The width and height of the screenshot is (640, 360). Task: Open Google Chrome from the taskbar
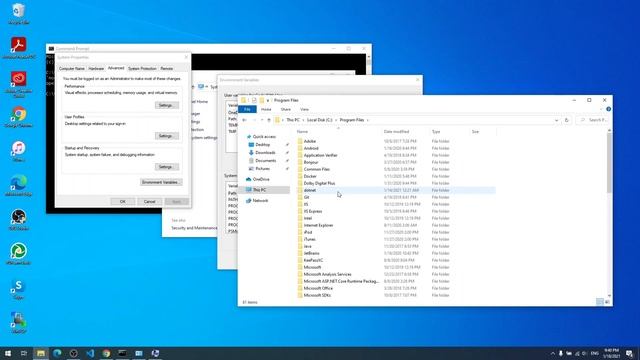coord(106,353)
